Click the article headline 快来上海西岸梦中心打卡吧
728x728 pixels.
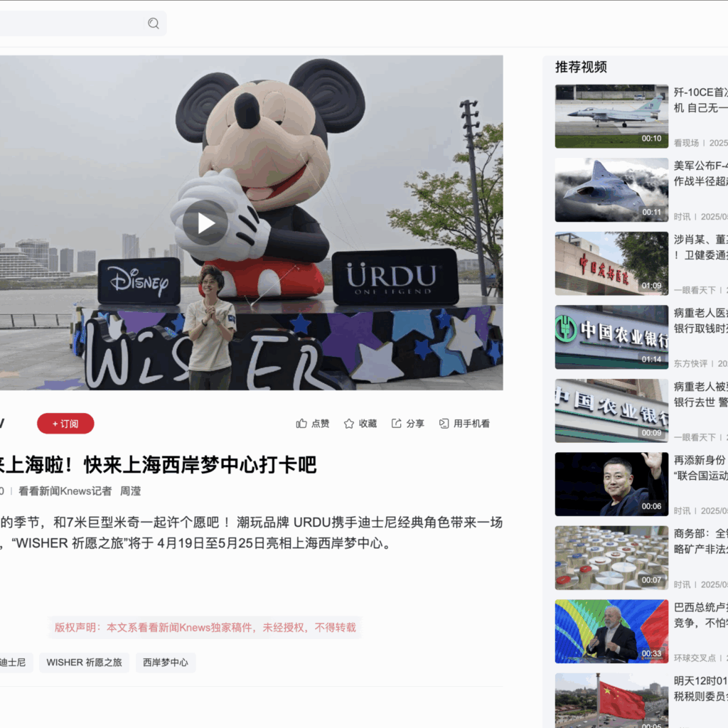(x=200, y=465)
